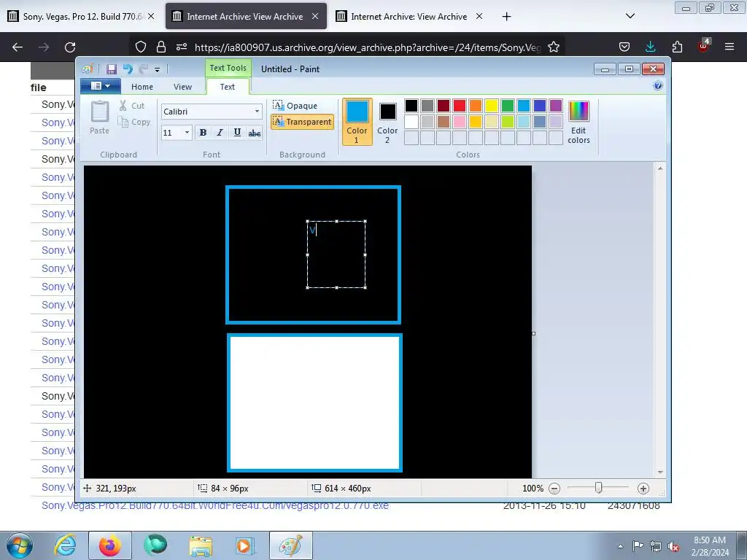Screen dimensions: 747x560
Task: Select the Text ribbon tab
Action: coord(228,87)
